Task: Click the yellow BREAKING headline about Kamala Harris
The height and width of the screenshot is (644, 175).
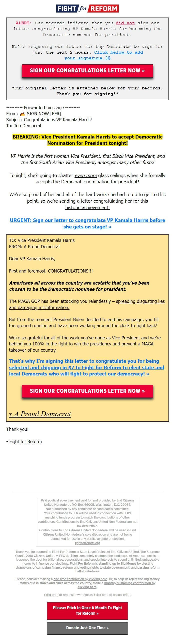Action: point(87,140)
